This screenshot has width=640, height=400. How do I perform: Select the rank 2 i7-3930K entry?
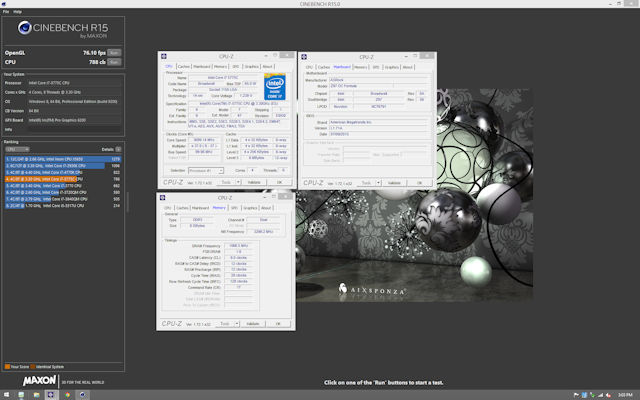pos(63,166)
